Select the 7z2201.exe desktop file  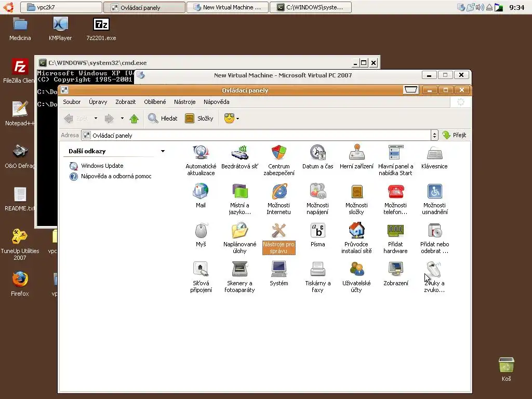pyautogui.click(x=101, y=29)
